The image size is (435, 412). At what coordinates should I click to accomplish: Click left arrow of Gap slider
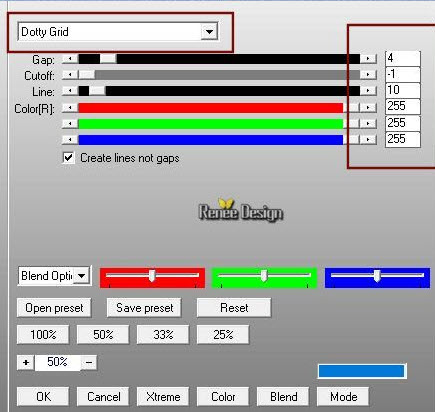pos(70,59)
